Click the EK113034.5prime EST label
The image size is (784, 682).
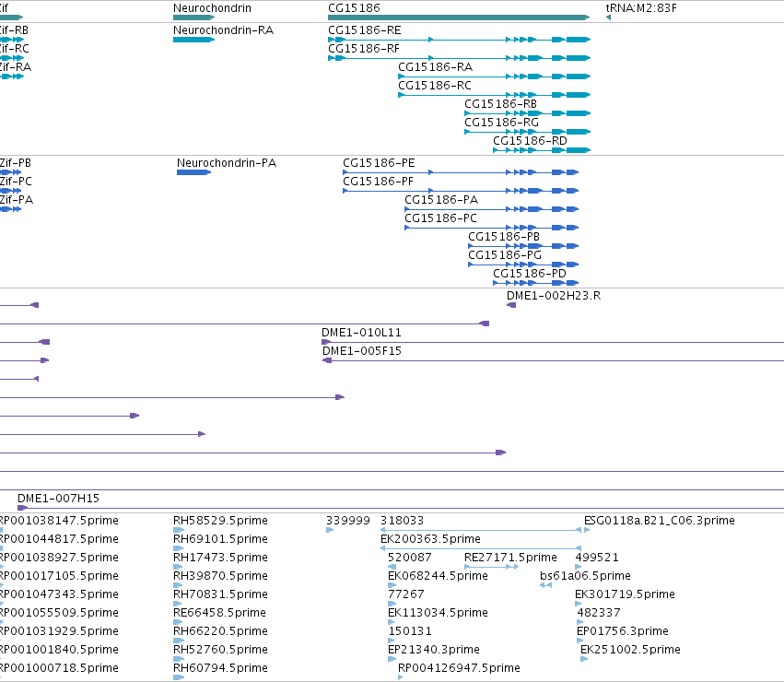(x=438, y=613)
